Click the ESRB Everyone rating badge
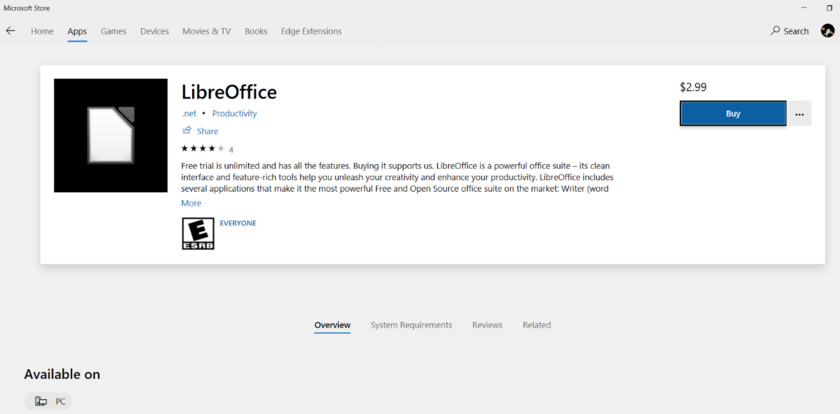 197,233
